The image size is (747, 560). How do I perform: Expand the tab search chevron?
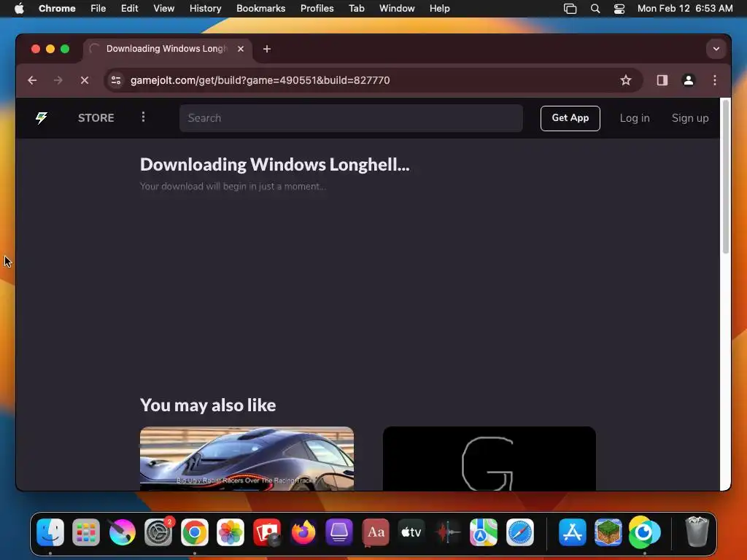[x=716, y=49]
